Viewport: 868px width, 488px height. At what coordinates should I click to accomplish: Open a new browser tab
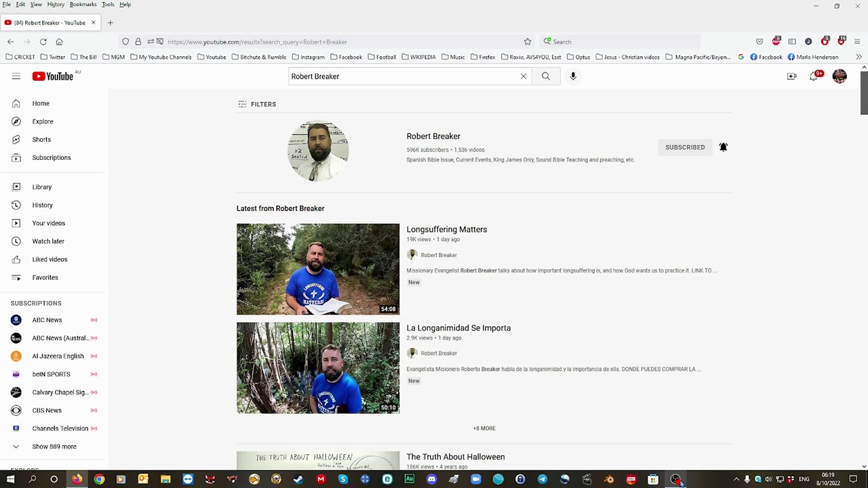coord(110,22)
